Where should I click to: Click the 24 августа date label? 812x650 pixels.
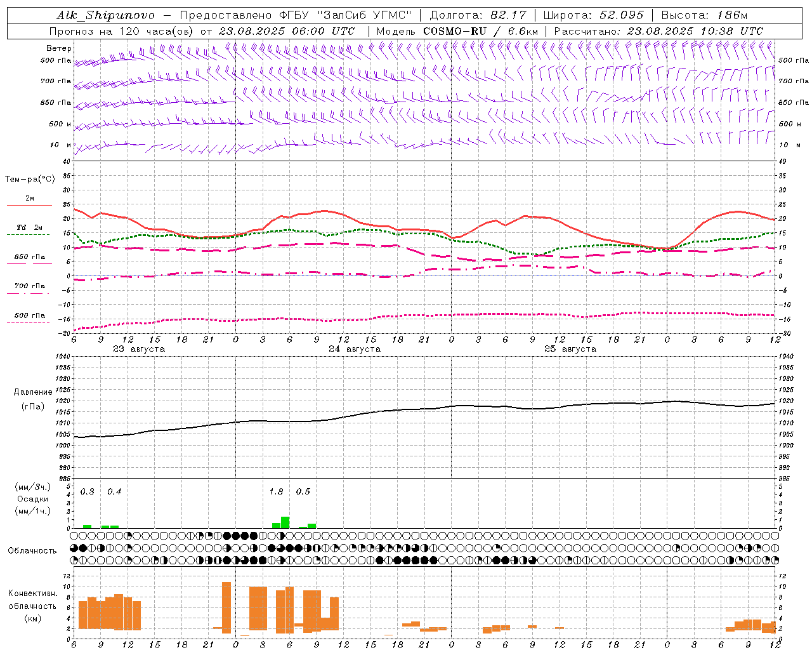(355, 349)
